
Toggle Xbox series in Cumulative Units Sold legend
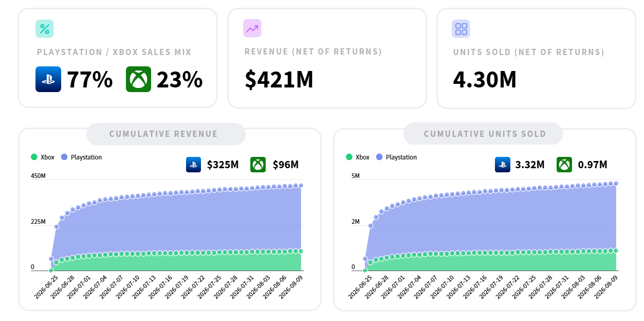coord(358,157)
